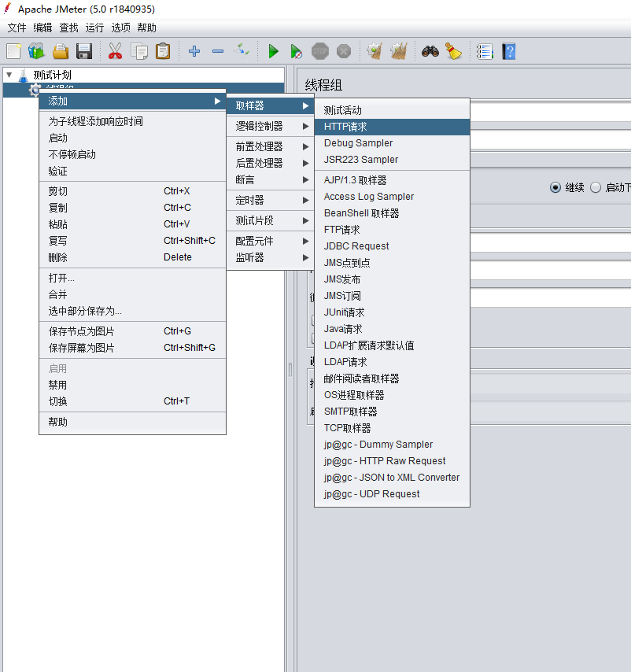
Task: Click the Stop test icon
Action: (x=319, y=51)
